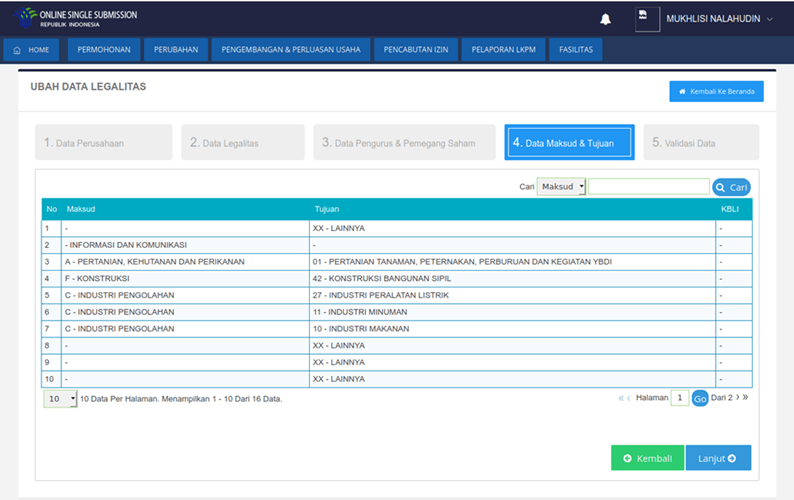This screenshot has height=500, width=794.
Task: Expand the Mukhlisi Nalahudin account menu
Action: 720,19
